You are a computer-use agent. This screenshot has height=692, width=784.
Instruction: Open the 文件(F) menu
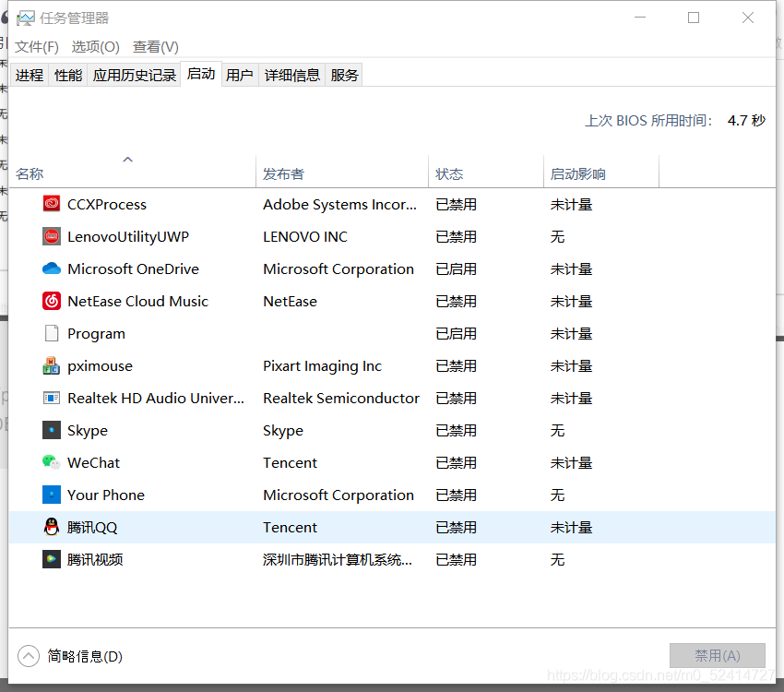pos(37,47)
